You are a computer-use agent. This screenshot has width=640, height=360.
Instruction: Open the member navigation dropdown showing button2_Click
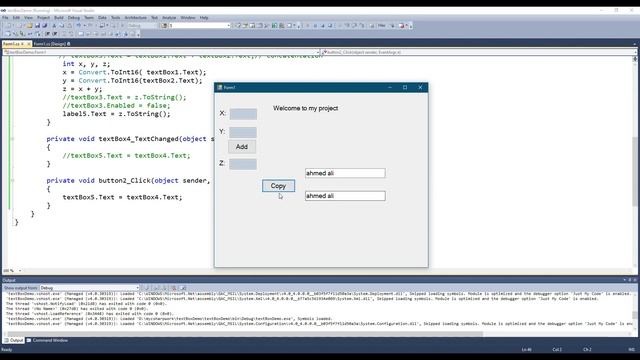pos(478,52)
